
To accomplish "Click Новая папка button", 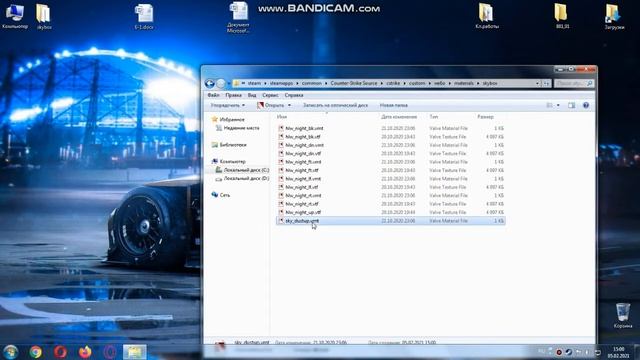I will [x=393, y=105].
